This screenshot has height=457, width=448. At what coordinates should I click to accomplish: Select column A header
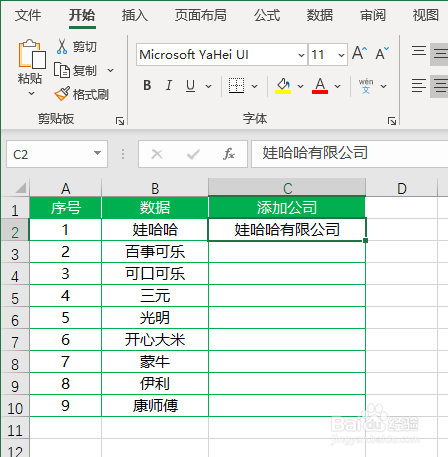click(x=66, y=188)
